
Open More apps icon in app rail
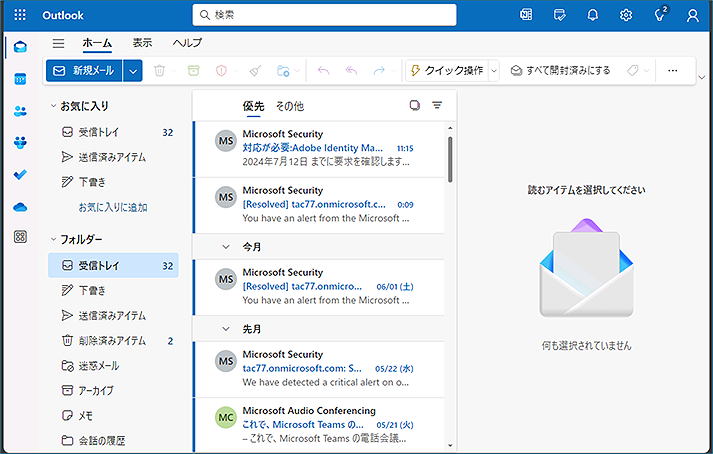20,237
